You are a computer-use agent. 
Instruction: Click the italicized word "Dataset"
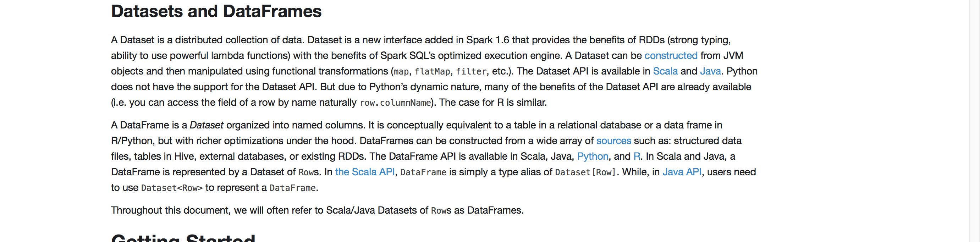[206, 125]
